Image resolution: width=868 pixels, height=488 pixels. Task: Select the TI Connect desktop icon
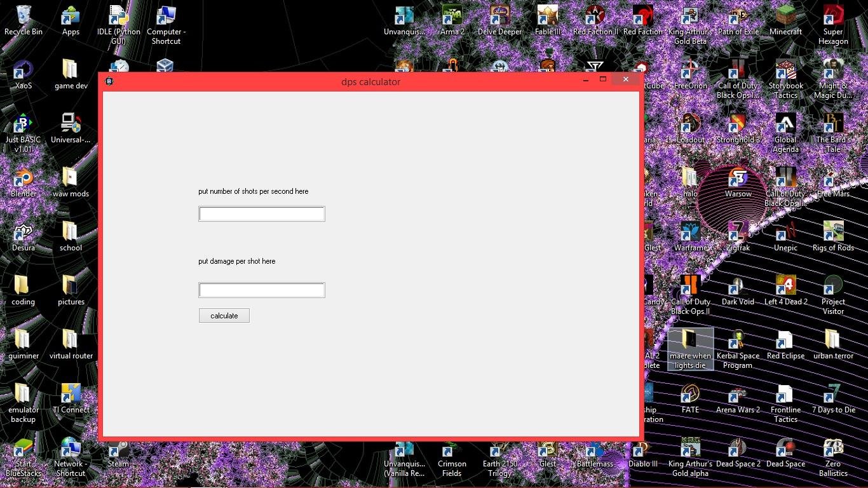(x=71, y=398)
